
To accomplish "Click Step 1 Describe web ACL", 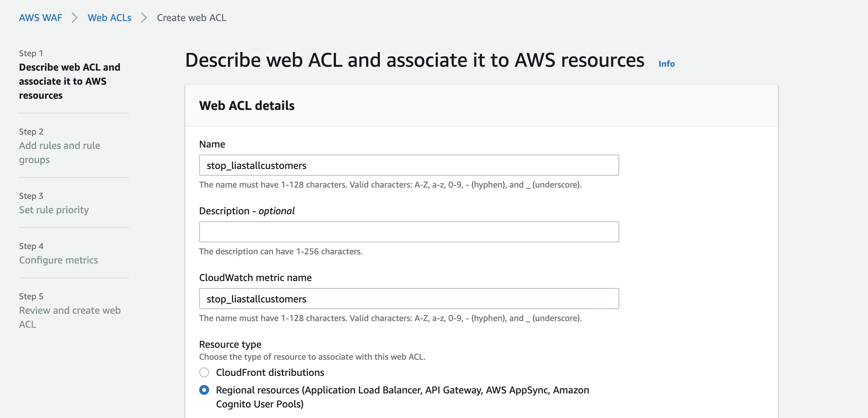I will click(x=69, y=81).
